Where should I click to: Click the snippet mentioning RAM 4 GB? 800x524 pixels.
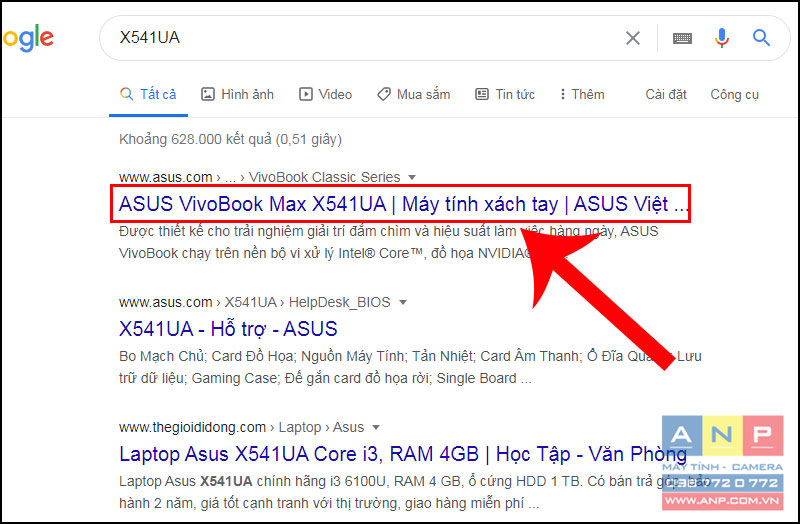click(415, 492)
